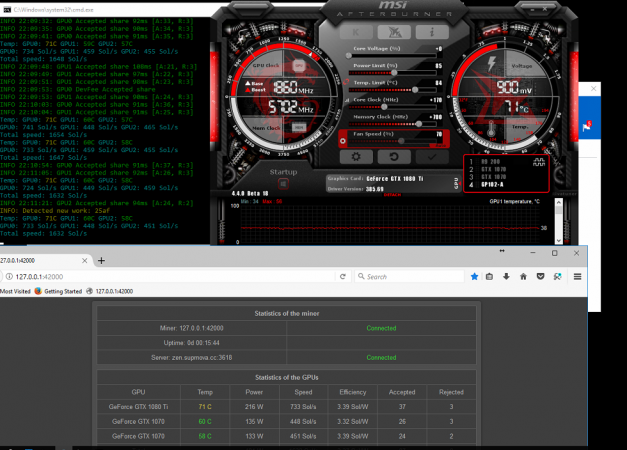Open the bookmarks list clipboard icon
This screenshot has height=450, width=627.
click(x=489, y=276)
